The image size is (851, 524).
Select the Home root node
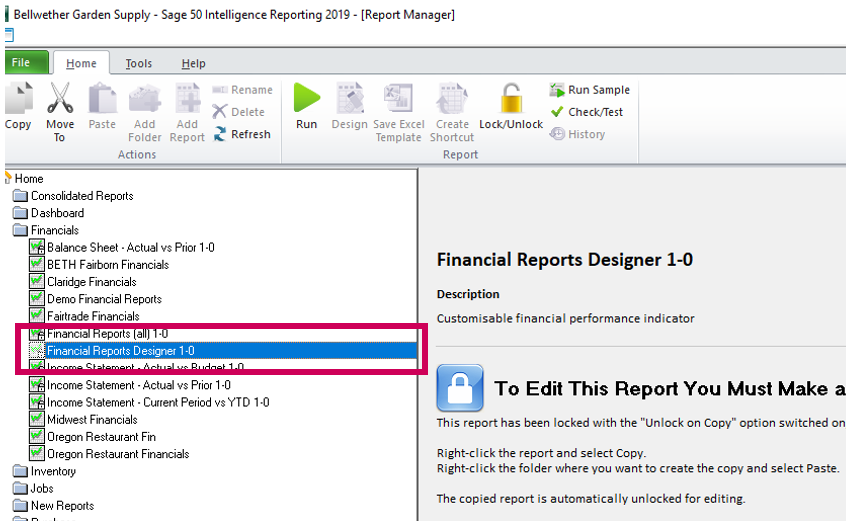point(29,179)
